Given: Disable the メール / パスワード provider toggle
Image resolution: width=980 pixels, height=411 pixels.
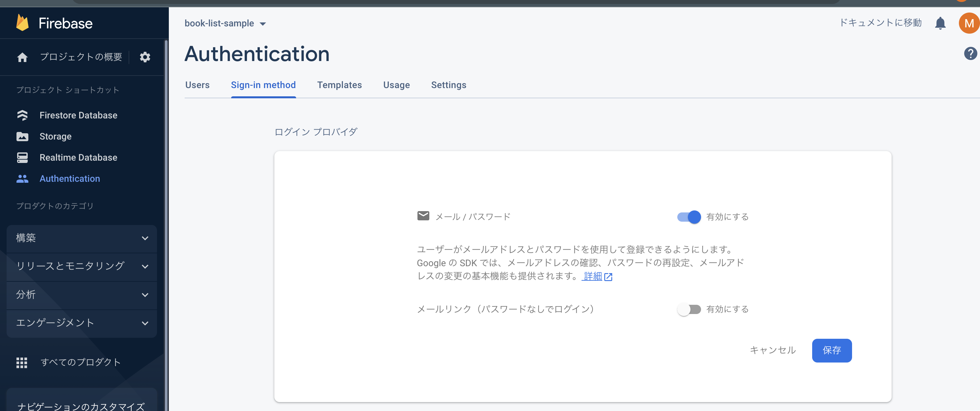Looking at the screenshot, I should pos(689,217).
